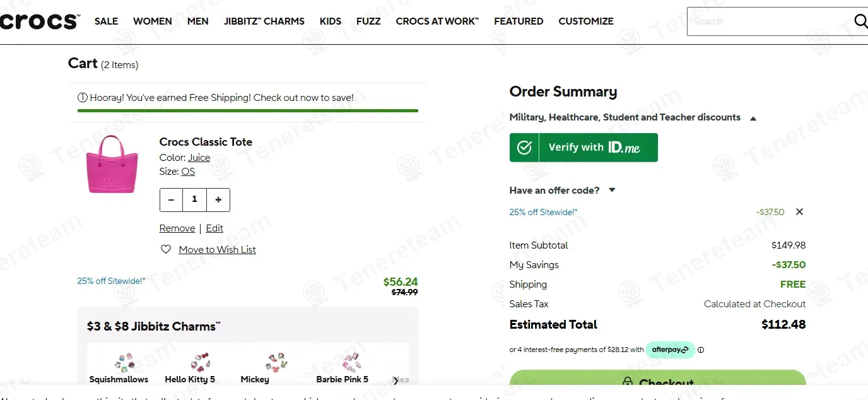Viewport: 868px width, 400px height.
Task: Remove the 25% off Sitewide discount with the X
Action: (x=799, y=211)
